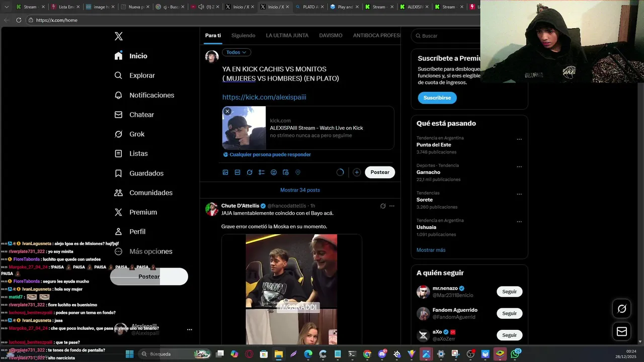This screenshot has height=362, width=644.
Task: Open Grok from the sidebar
Action: pos(129,134)
